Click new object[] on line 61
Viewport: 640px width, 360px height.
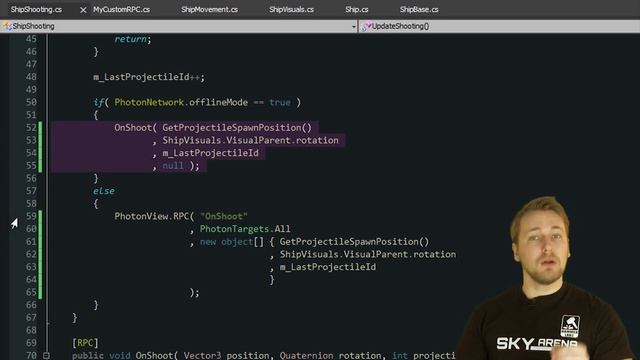click(231, 241)
